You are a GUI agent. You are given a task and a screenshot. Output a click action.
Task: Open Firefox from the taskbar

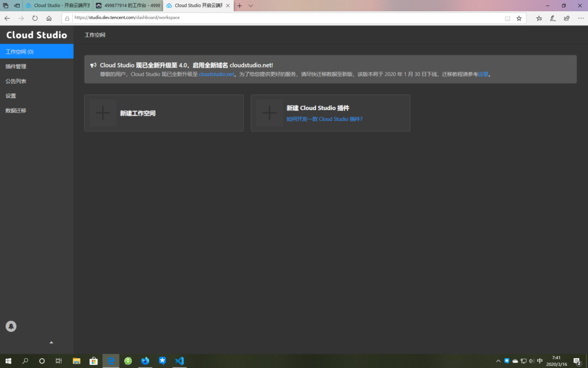[145, 360]
